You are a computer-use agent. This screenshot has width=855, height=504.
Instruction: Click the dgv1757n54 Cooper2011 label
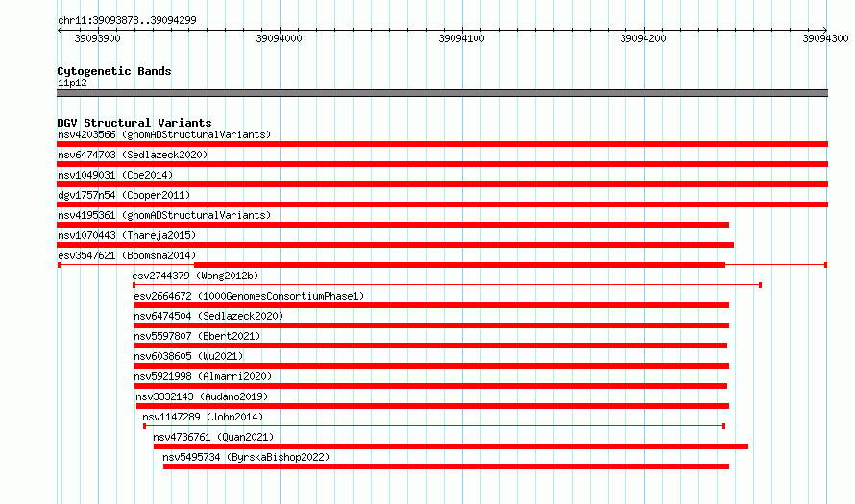[x=124, y=195]
